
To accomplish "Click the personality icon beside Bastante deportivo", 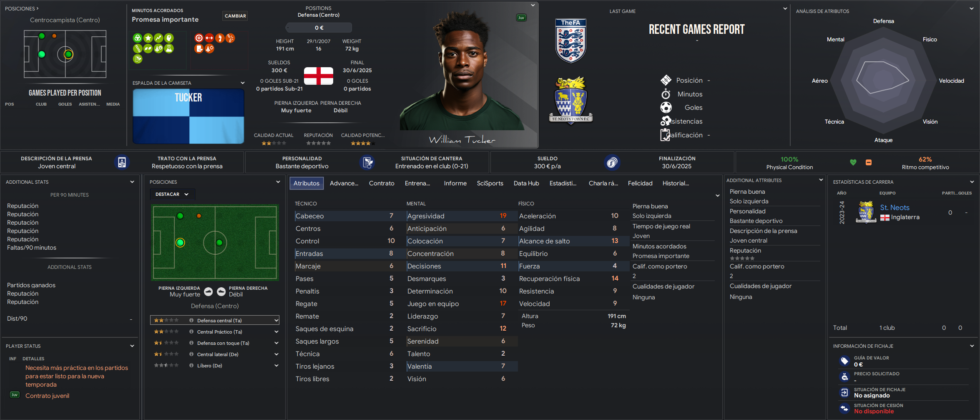I will click(367, 162).
